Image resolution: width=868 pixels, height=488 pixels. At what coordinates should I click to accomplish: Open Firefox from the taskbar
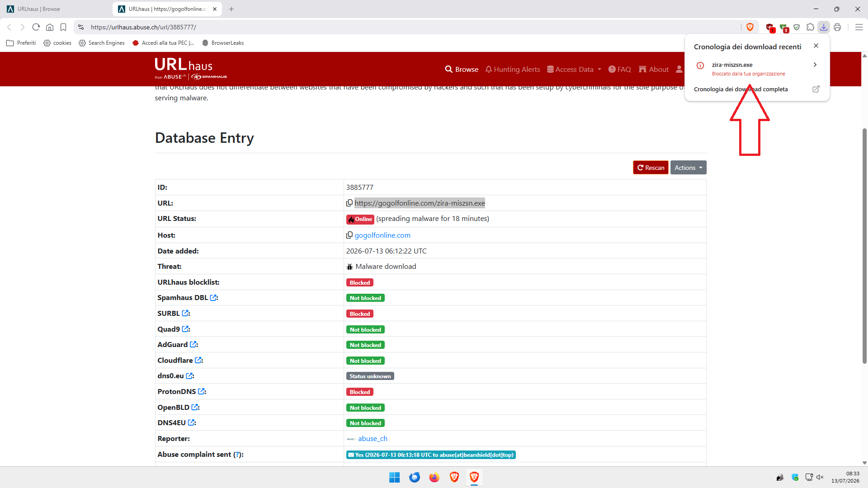(x=434, y=477)
